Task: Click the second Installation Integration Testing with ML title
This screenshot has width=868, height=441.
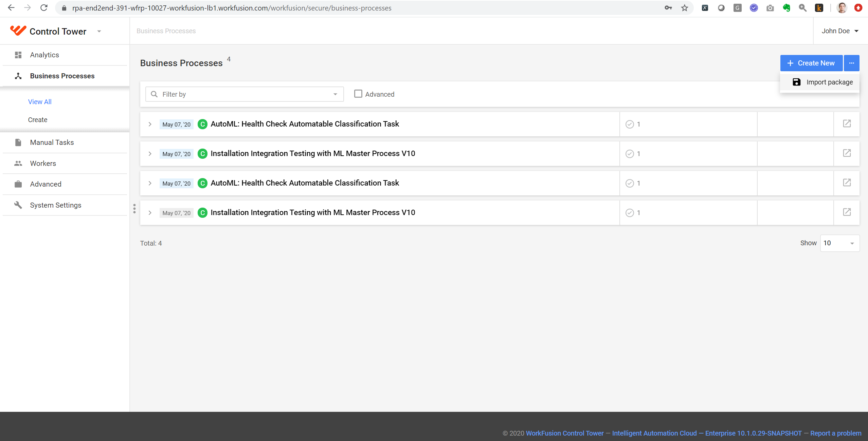Action: (313, 212)
